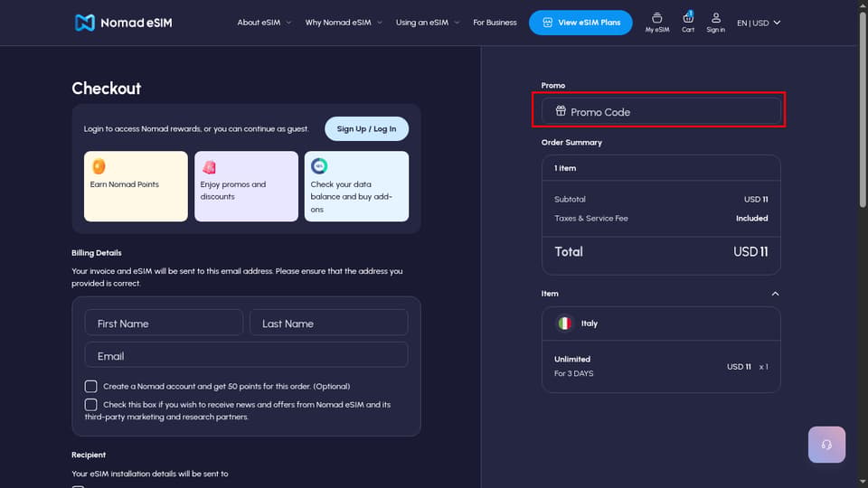The image size is (868, 488).
Task: Click the Sign in user icon
Action: pos(716,18)
